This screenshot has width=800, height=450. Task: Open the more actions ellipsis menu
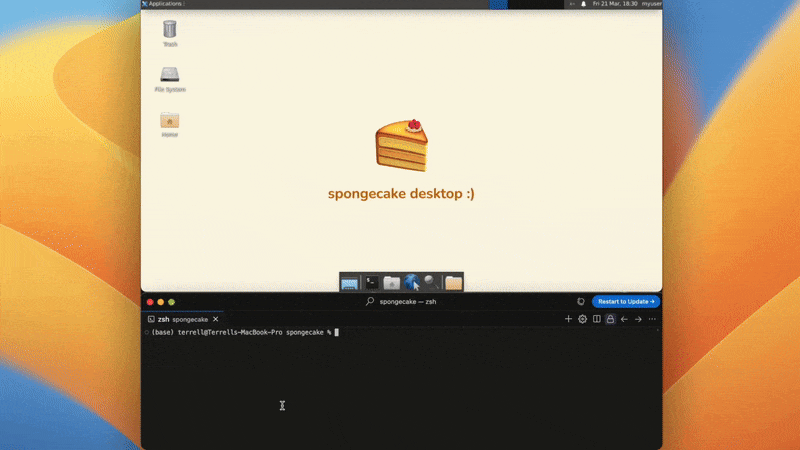[x=652, y=319]
